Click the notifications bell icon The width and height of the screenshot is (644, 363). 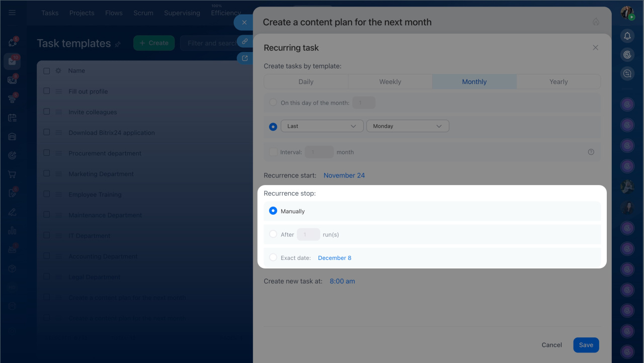pyautogui.click(x=627, y=36)
